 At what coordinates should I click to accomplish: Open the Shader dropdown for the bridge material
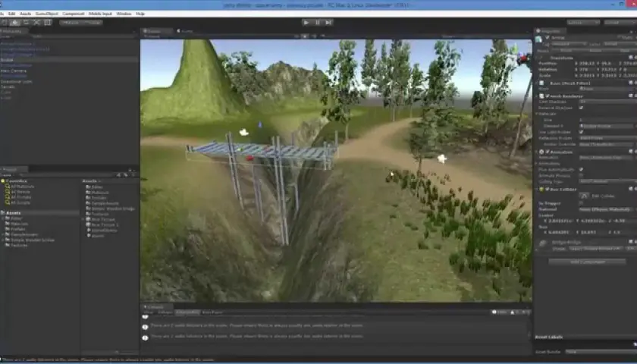[x=595, y=248]
